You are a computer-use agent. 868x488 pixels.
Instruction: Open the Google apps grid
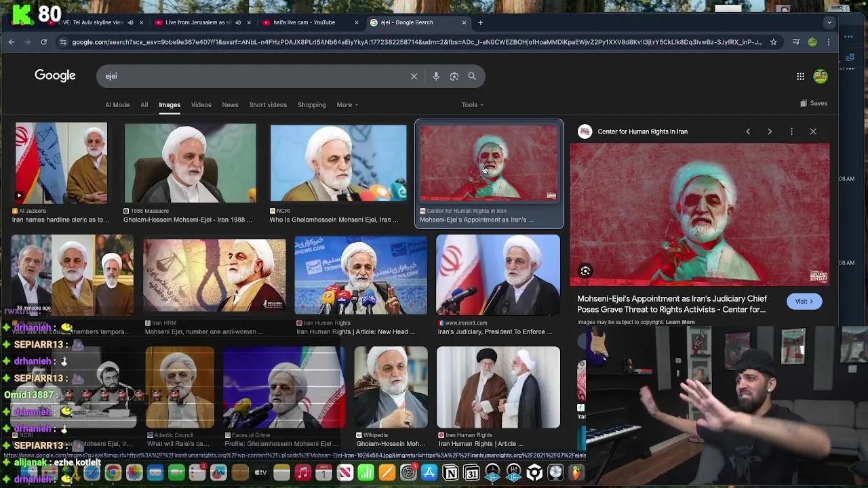click(x=800, y=77)
